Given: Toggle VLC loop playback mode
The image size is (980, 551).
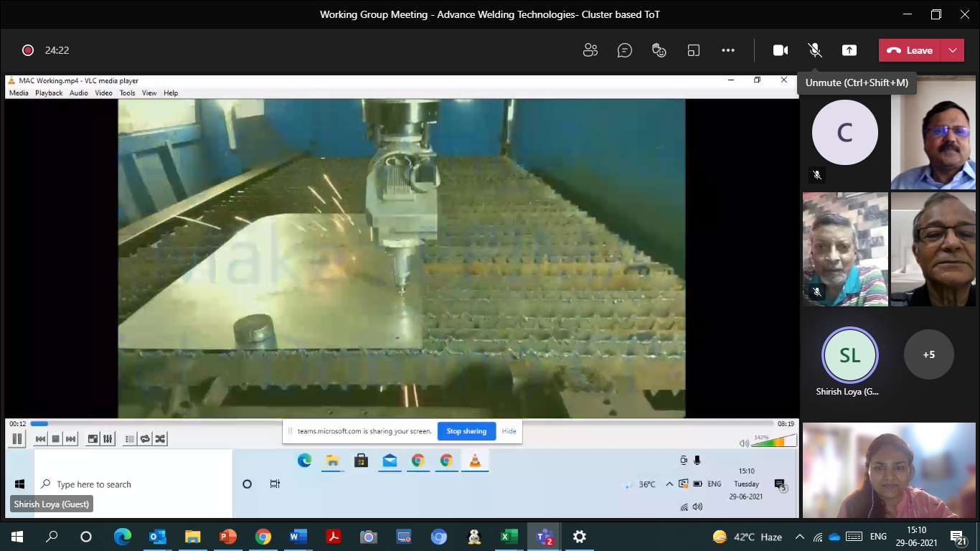Looking at the screenshot, I should [x=145, y=439].
